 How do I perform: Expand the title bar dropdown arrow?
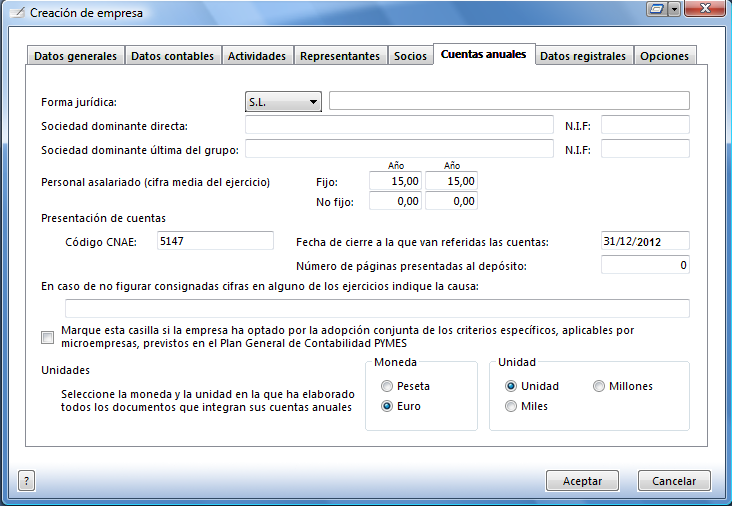[x=675, y=10]
